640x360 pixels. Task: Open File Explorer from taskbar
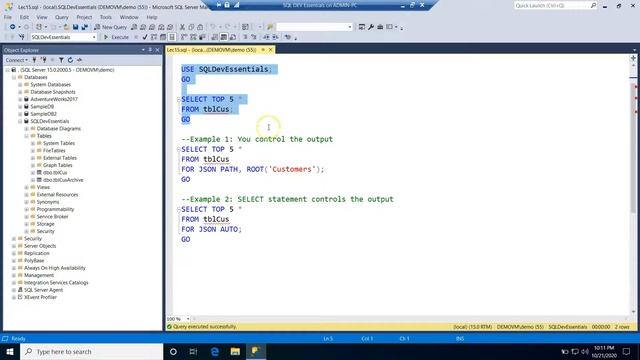click(x=235, y=351)
